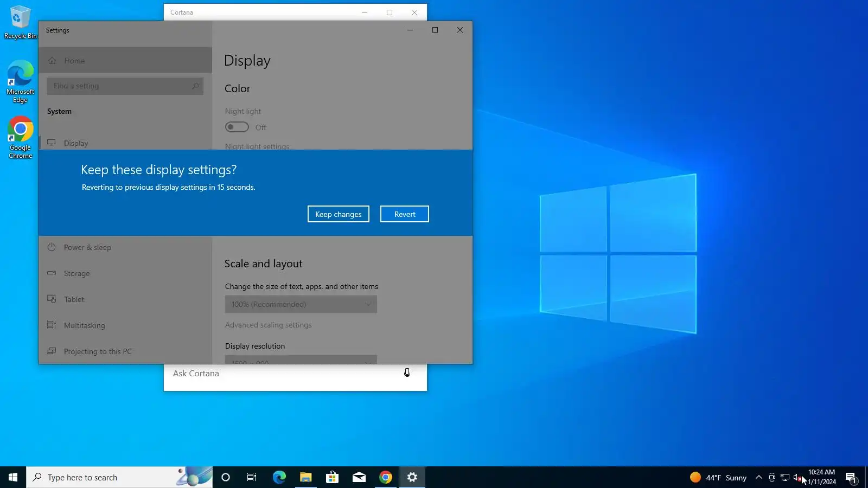Click the Power & sleep icon
The height and width of the screenshot is (488, 868).
tap(52, 247)
